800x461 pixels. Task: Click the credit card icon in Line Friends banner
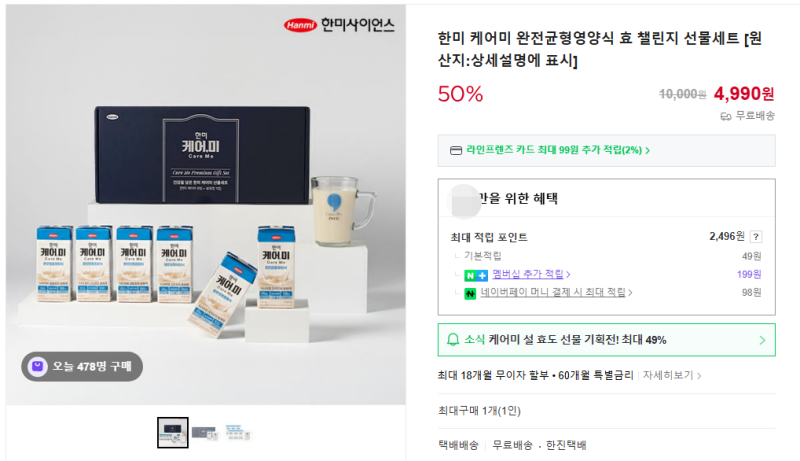coord(456,150)
